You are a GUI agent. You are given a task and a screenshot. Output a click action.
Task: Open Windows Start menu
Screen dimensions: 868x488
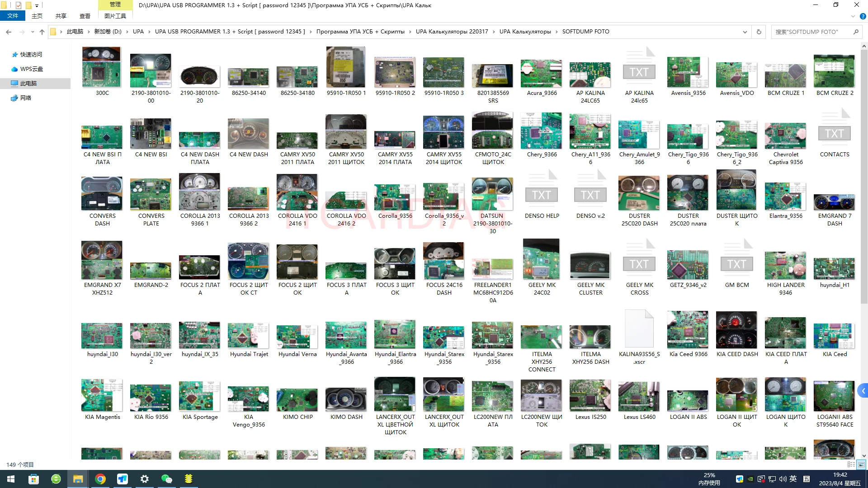pos(11,479)
